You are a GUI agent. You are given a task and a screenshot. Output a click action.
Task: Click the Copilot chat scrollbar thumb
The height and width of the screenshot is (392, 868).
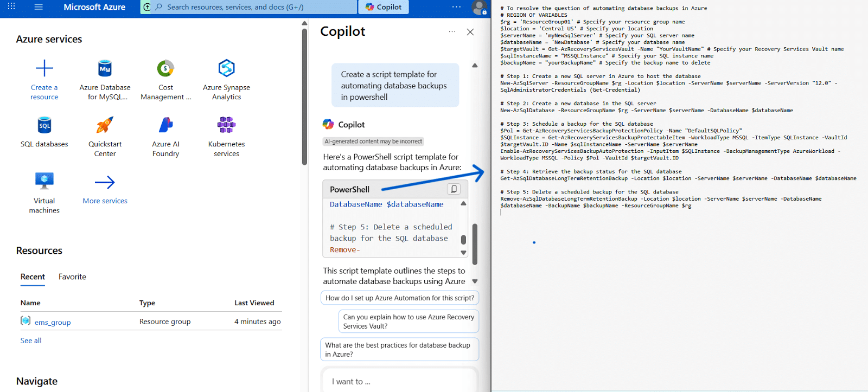pyautogui.click(x=475, y=243)
